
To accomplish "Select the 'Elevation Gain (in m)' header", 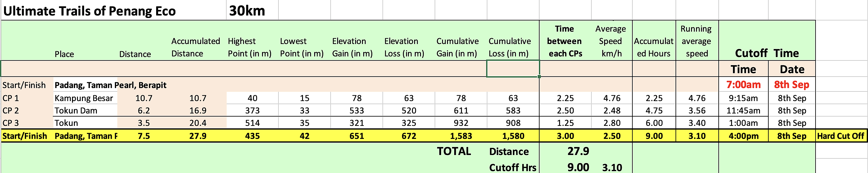I will [x=352, y=47].
